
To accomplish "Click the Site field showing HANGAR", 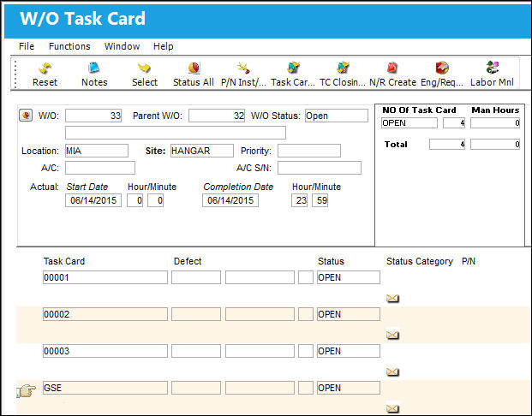I will click(202, 151).
